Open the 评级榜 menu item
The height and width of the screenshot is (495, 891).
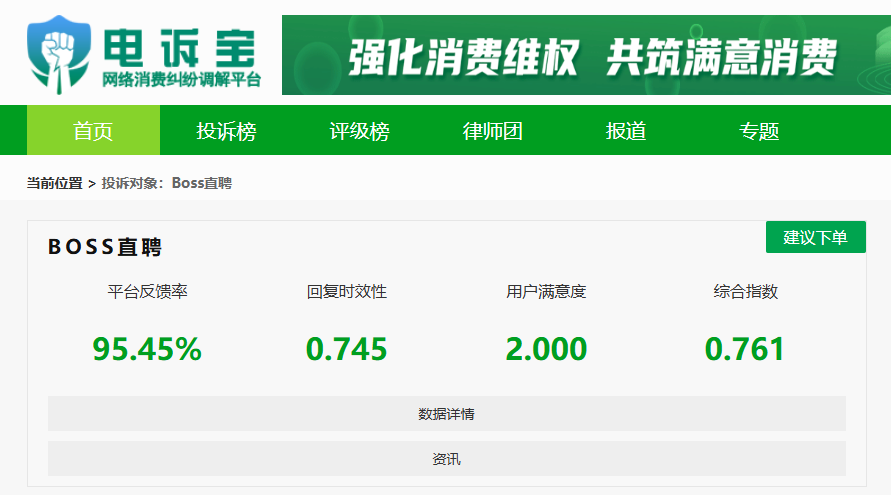click(x=359, y=131)
